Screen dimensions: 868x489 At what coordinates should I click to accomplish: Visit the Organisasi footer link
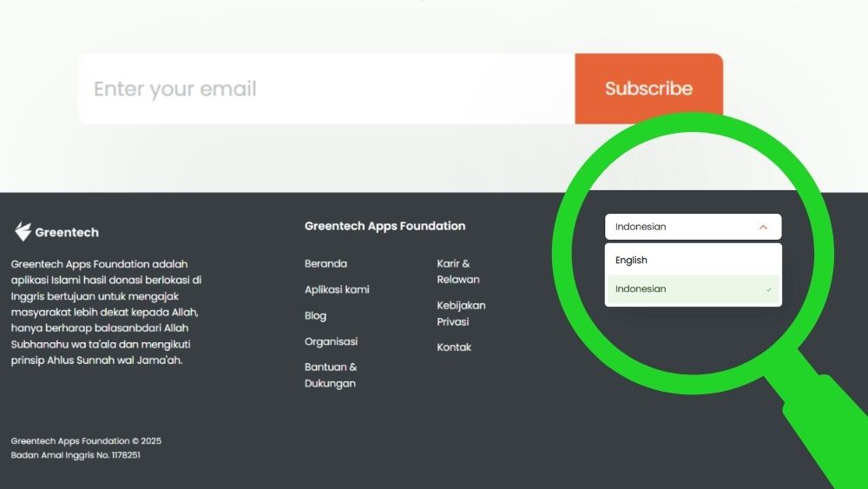point(331,342)
